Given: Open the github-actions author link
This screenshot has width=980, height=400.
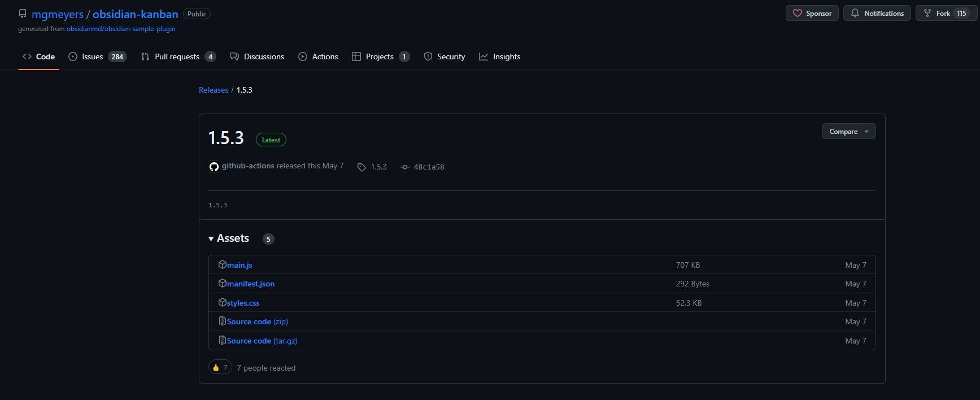Looking at the screenshot, I should coord(248,166).
